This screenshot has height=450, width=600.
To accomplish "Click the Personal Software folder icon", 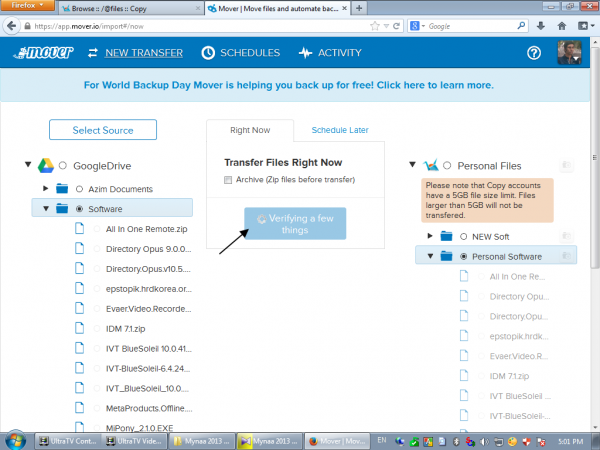I will 446,256.
